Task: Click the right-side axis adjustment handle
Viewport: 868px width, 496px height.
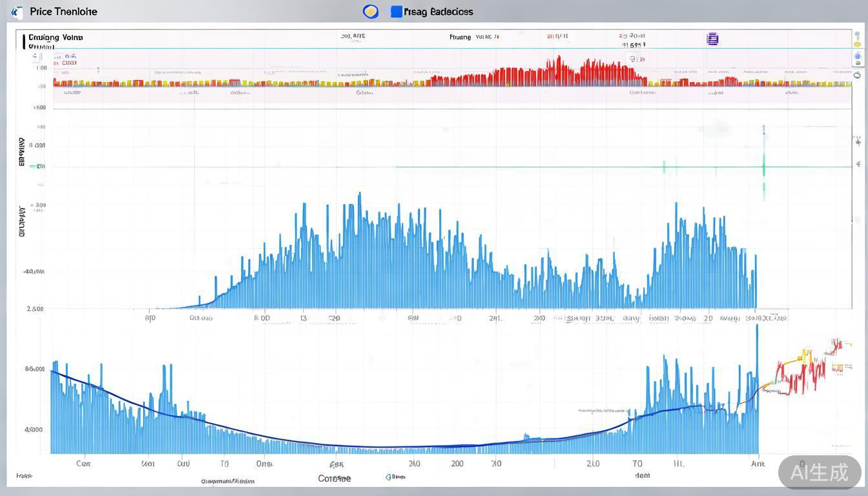Action: [858, 139]
